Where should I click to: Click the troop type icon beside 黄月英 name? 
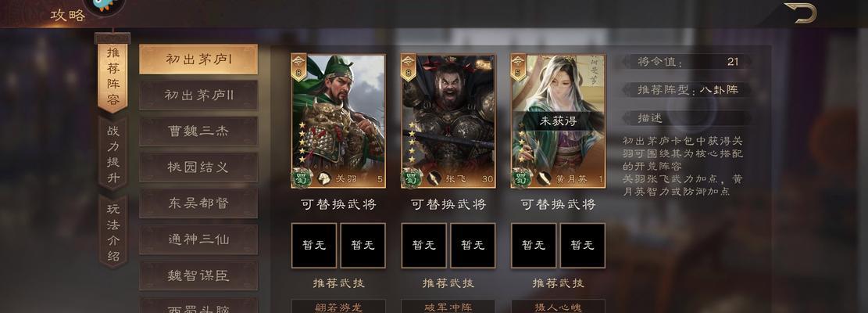pos(543,178)
